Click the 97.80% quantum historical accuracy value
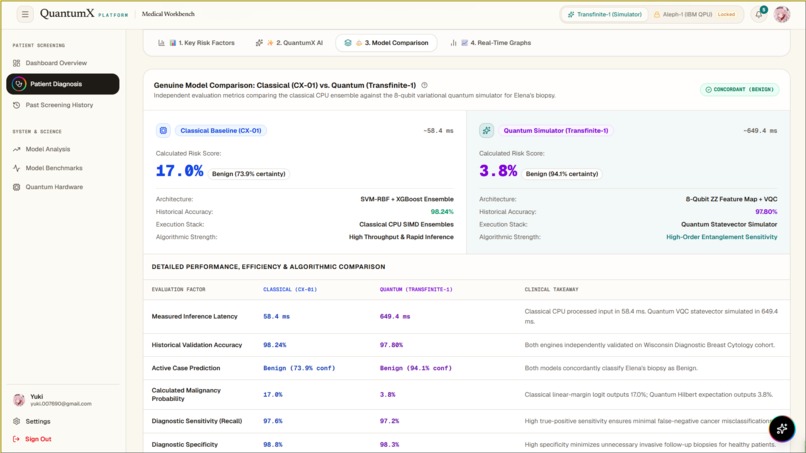 (x=766, y=212)
